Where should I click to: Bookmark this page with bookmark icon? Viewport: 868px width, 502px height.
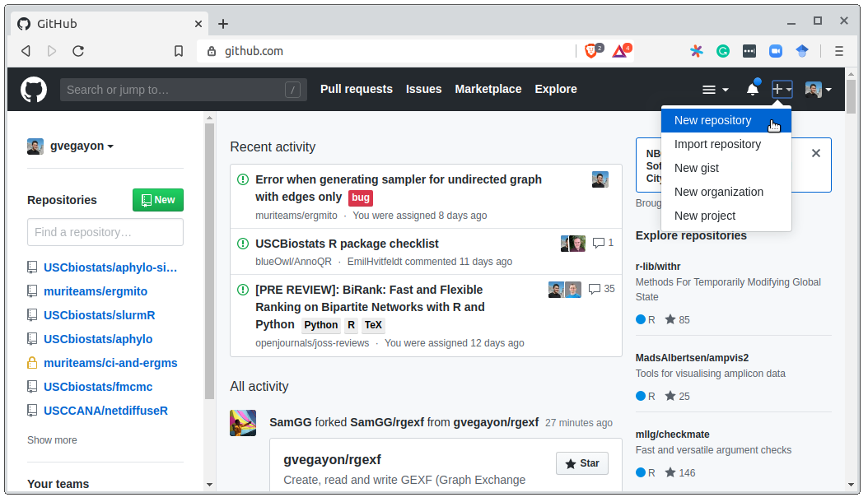pos(178,51)
